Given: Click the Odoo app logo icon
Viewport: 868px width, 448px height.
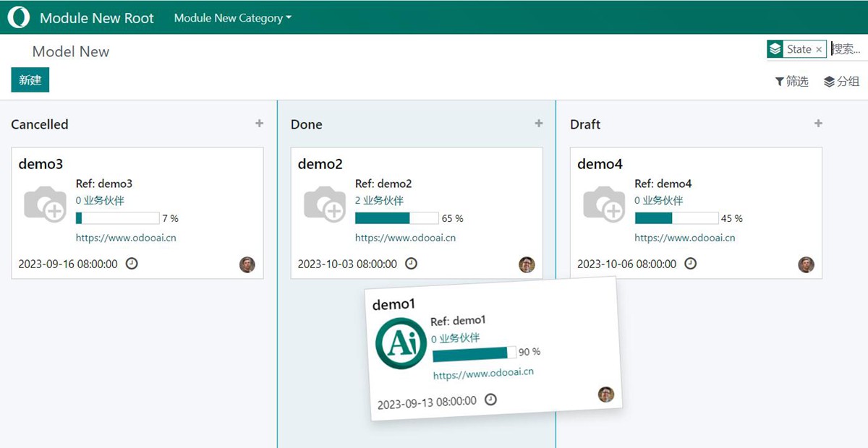Looking at the screenshot, I should click(x=18, y=17).
